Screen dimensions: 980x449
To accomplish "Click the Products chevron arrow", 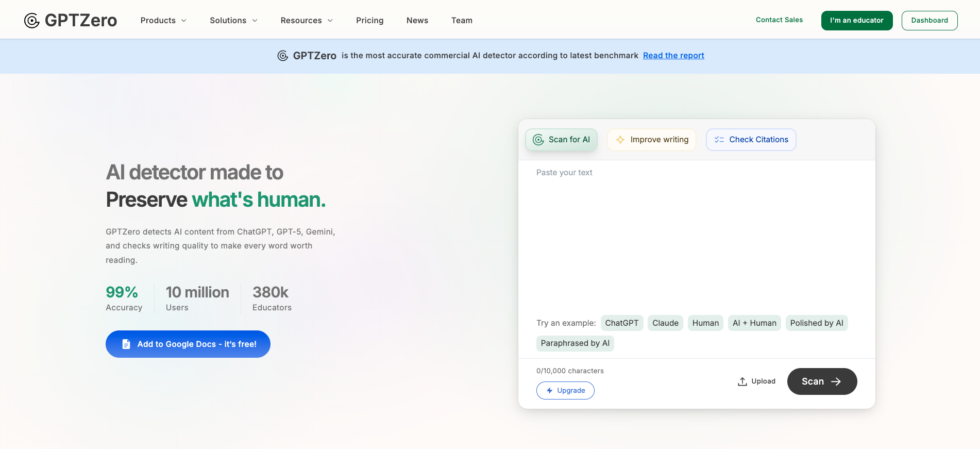I will 184,21.
